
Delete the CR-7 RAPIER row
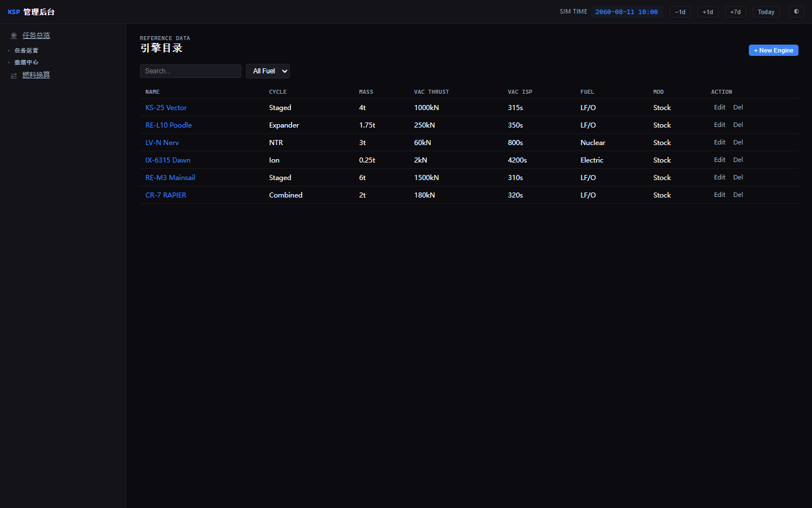738,195
